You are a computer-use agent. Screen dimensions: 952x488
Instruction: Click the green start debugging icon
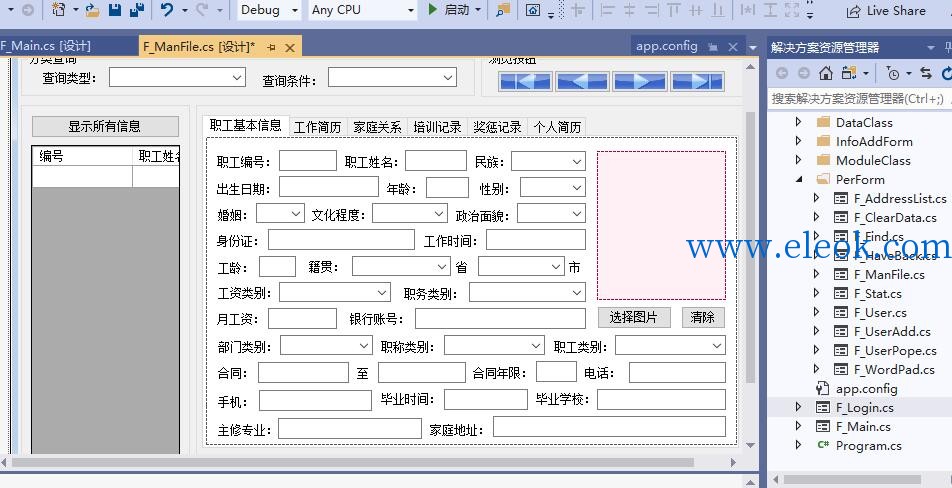[x=432, y=10]
